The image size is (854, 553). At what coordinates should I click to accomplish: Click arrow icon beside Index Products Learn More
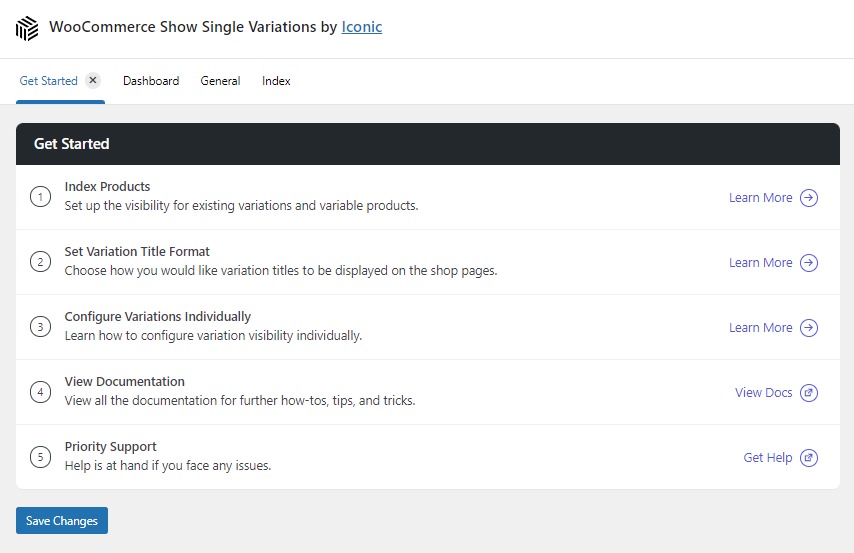tap(809, 198)
